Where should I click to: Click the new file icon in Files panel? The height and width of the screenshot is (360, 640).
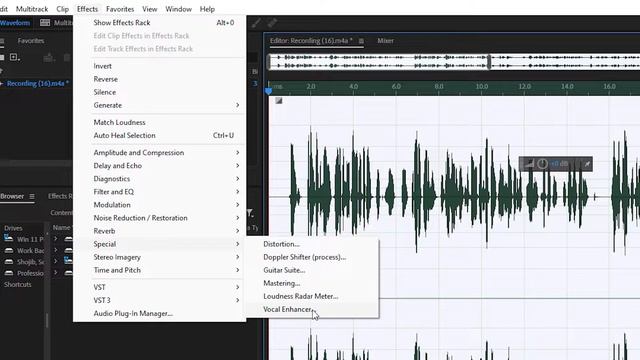pos(14,57)
